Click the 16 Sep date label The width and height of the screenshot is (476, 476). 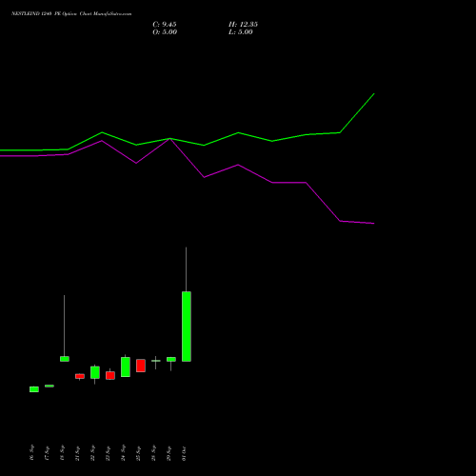coord(31,453)
